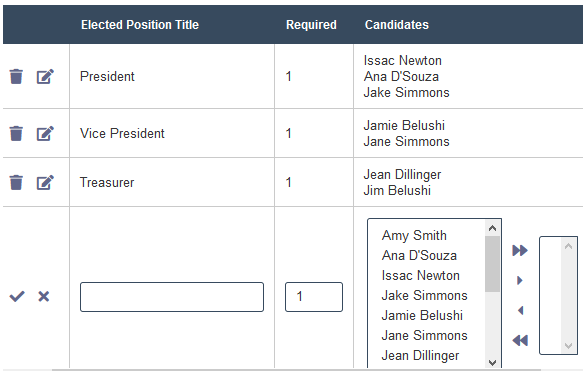583x371 pixels.
Task: Select Amy Smith in candidate list
Action: coord(414,236)
